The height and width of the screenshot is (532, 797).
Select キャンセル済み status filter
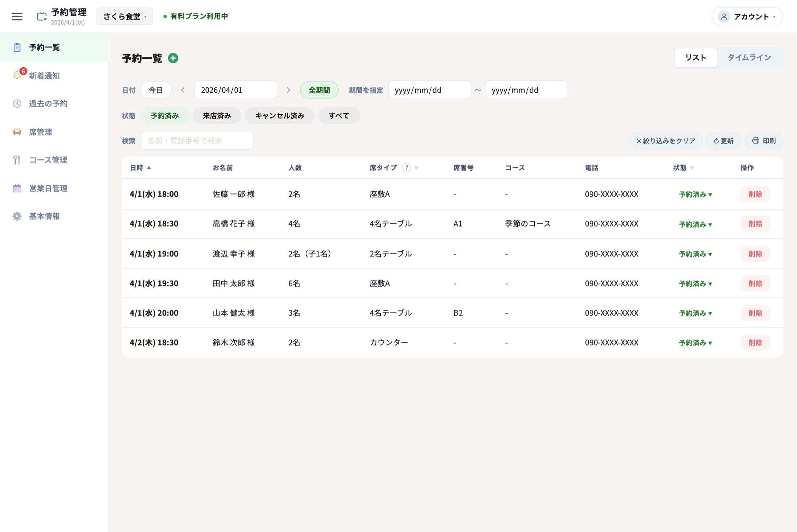tap(280, 116)
